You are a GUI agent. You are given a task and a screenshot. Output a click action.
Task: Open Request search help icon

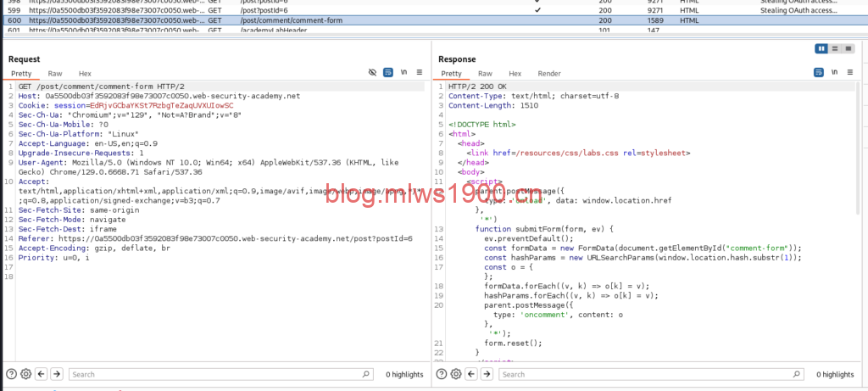point(10,374)
